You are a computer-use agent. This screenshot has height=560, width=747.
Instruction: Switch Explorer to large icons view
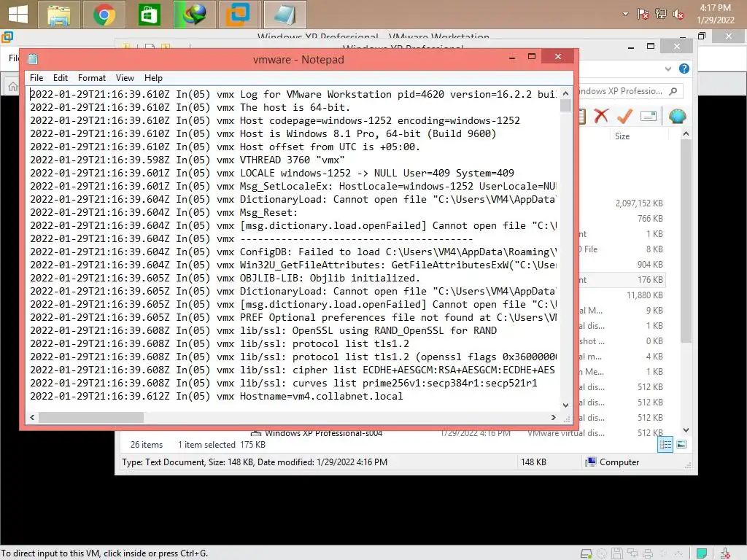tap(682, 444)
